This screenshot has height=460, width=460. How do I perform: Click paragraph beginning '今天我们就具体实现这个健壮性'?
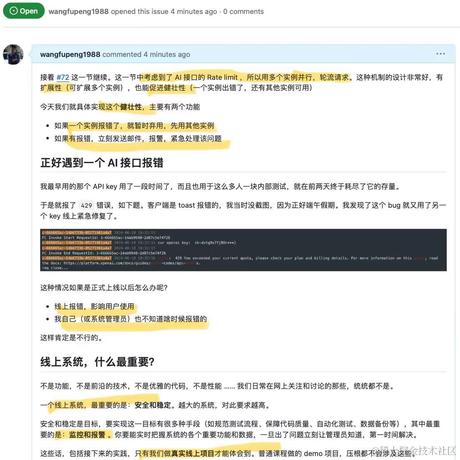120,107
